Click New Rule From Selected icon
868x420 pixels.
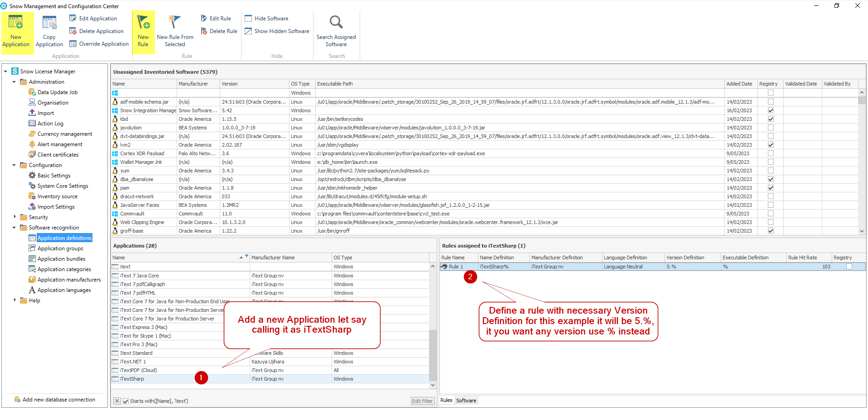click(174, 22)
